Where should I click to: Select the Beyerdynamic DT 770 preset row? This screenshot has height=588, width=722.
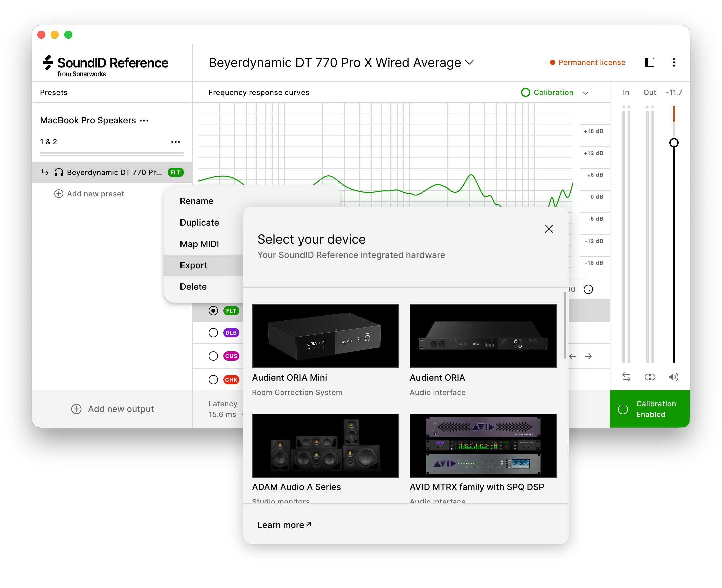click(112, 172)
